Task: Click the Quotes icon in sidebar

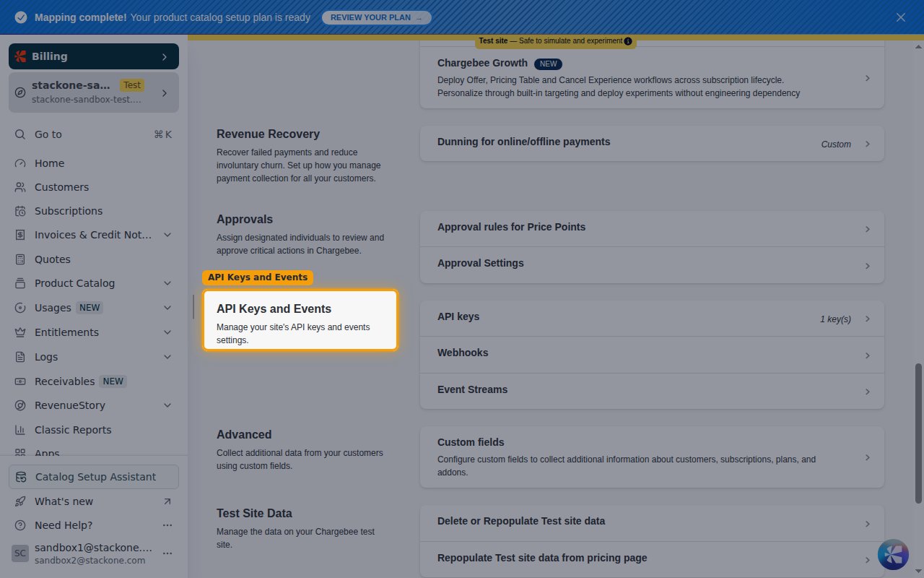Action: [20, 259]
